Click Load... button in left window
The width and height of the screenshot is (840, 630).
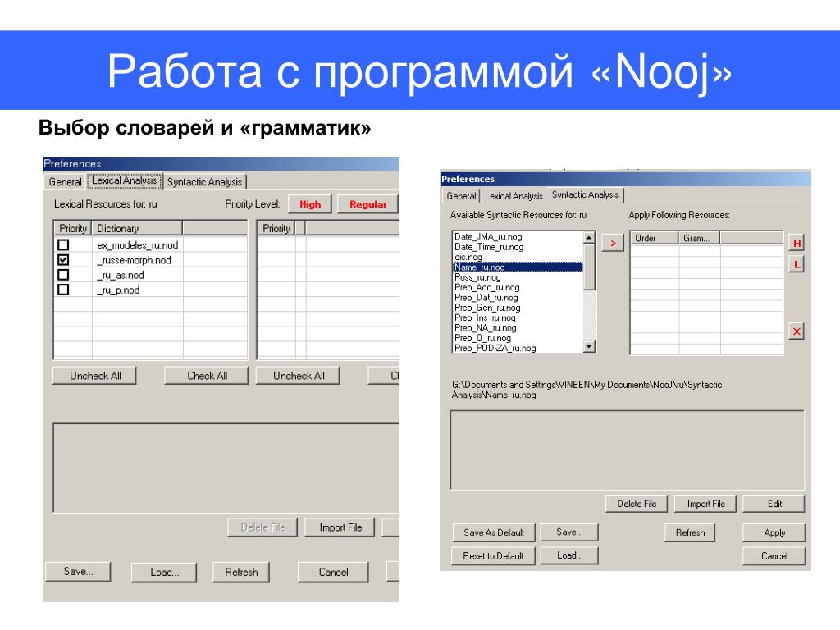click(164, 572)
